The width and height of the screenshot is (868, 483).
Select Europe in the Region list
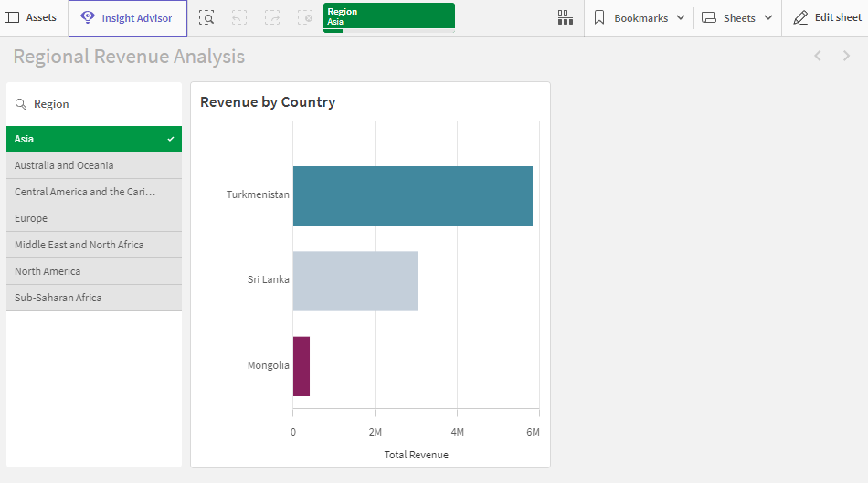point(94,218)
